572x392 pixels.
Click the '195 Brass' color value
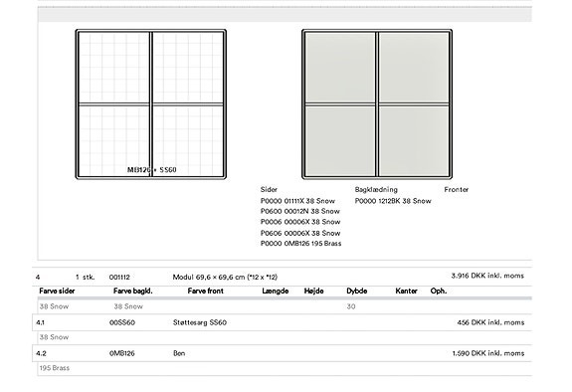click(55, 368)
